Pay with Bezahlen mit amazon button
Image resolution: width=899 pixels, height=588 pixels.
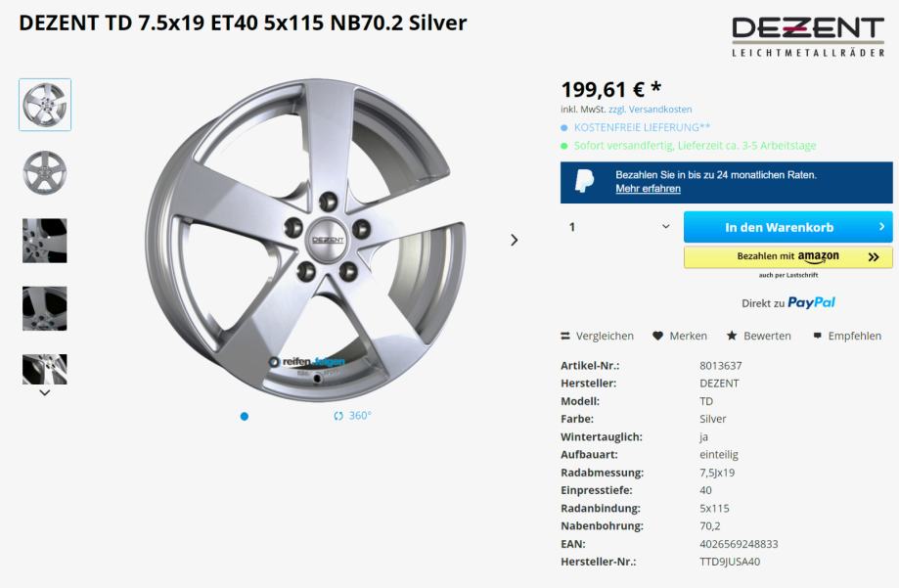(x=787, y=257)
